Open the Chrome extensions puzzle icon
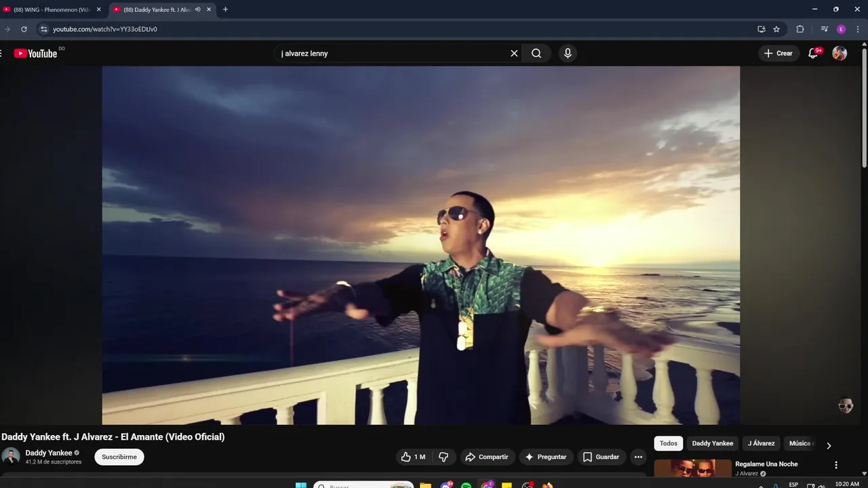 click(x=800, y=29)
